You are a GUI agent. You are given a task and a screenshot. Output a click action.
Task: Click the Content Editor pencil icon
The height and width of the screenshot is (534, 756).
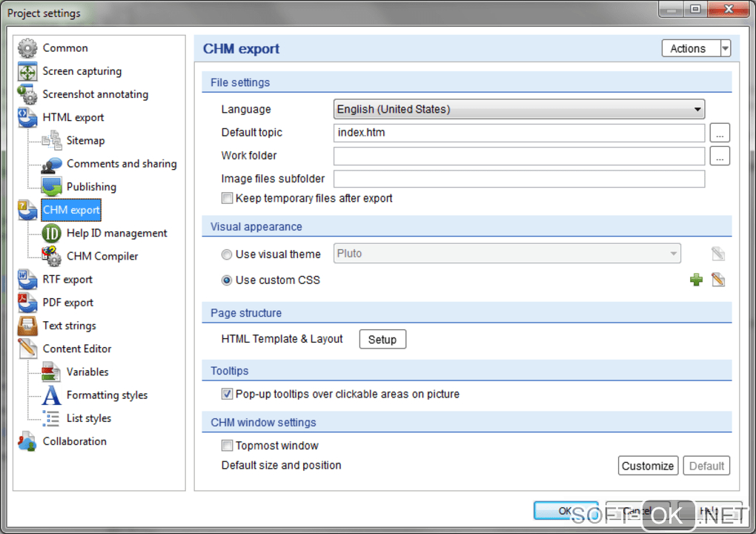point(27,349)
